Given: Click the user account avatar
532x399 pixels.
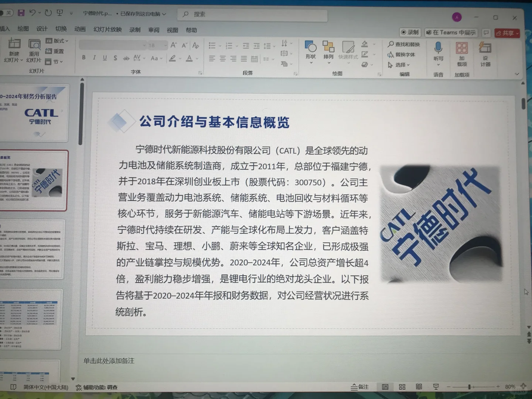Looking at the screenshot, I should 457,17.
